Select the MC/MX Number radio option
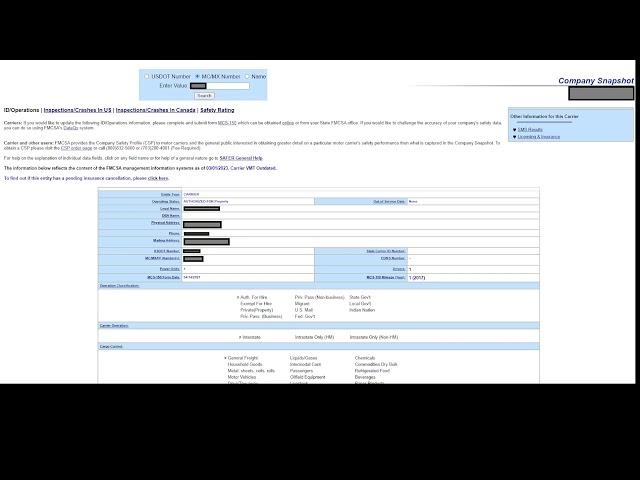The image size is (640, 480). 197,76
